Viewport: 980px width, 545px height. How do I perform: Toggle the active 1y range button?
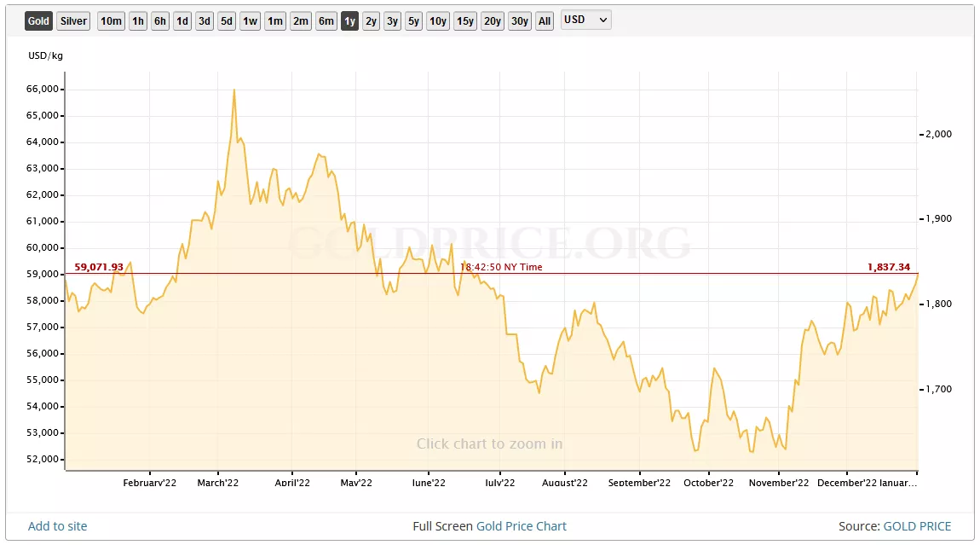click(x=349, y=21)
